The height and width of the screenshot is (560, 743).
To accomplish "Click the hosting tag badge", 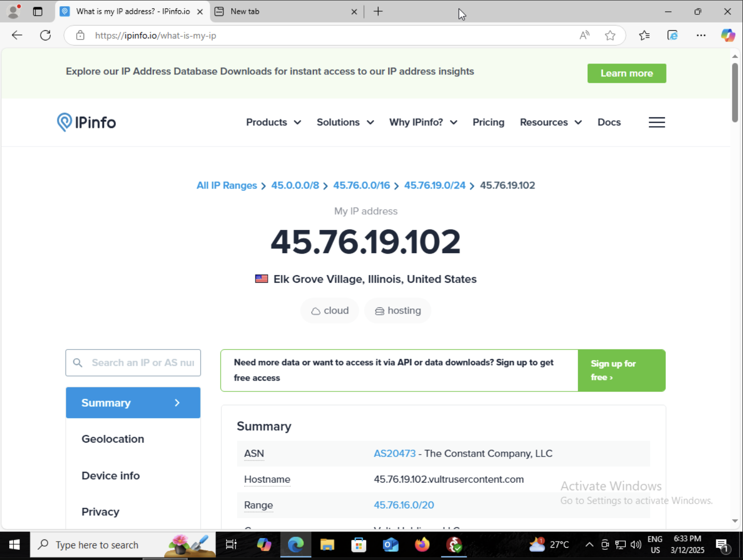I will (398, 310).
